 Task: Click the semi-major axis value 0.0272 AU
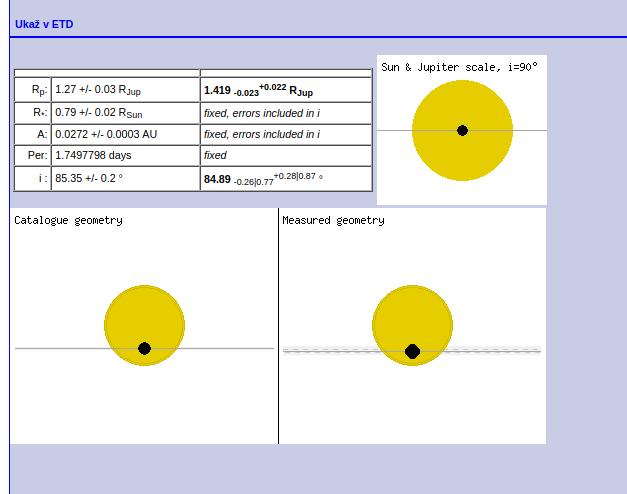click(x=107, y=134)
